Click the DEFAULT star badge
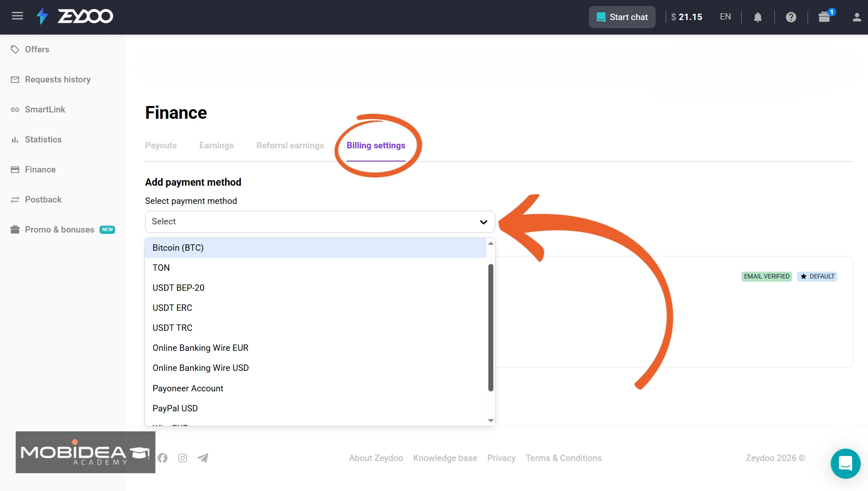 click(817, 277)
